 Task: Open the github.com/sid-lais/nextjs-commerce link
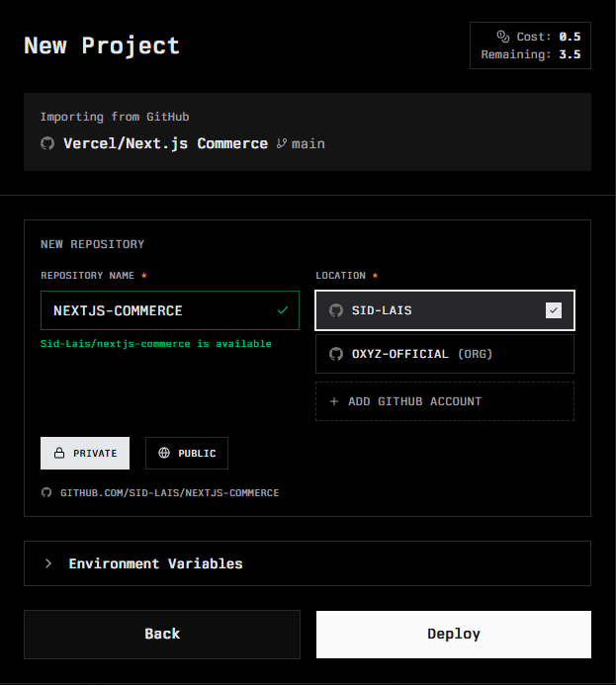169,492
